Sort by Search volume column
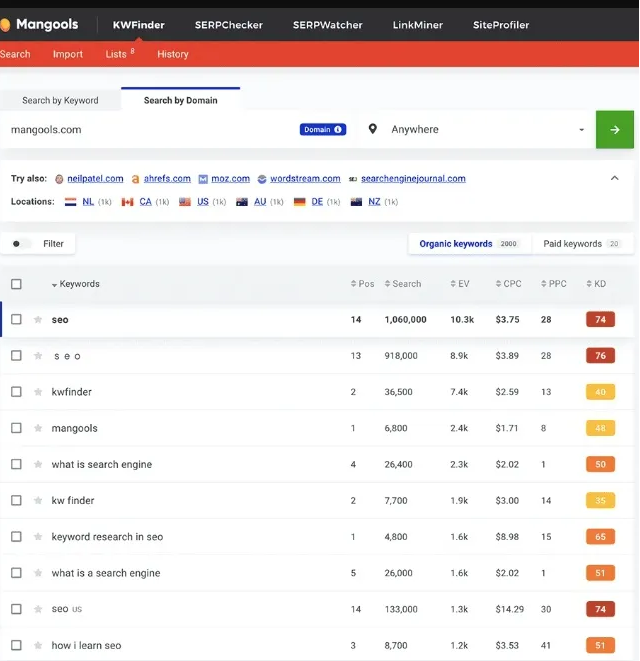Screen dimensions: 640x661 (x=403, y=284)
